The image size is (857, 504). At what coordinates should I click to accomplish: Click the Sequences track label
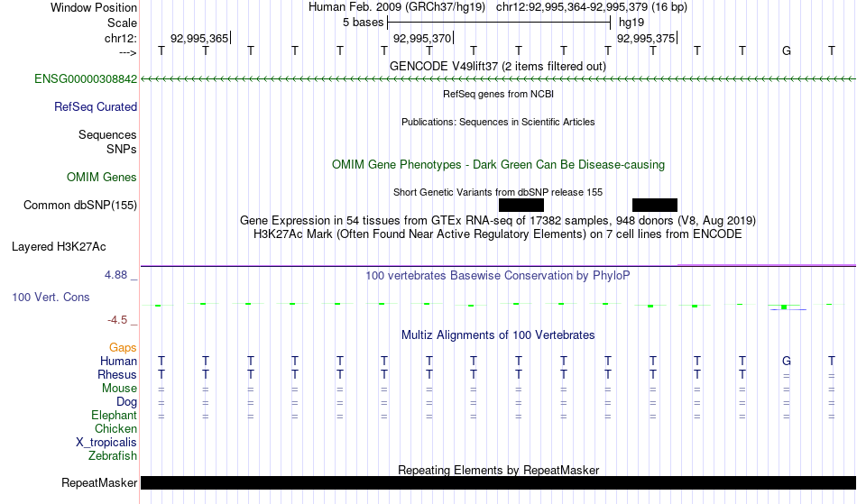107,135
